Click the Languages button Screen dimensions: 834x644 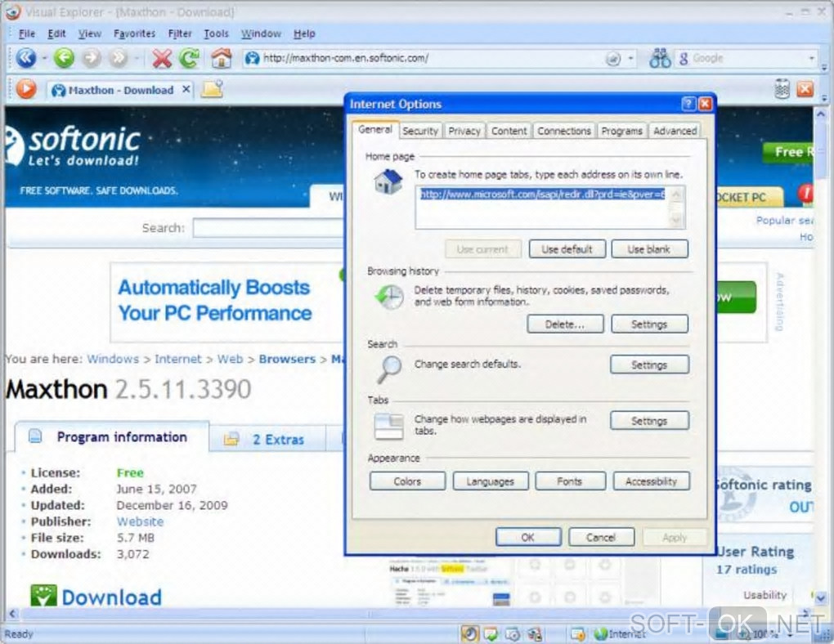point(491,481)
